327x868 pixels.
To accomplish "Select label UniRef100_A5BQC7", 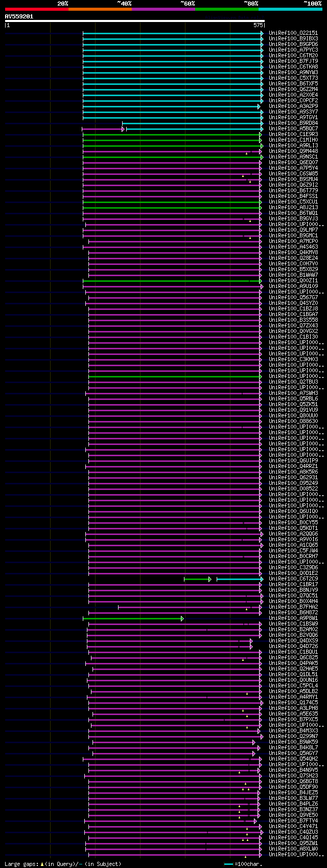I will [x=293, y=128].
